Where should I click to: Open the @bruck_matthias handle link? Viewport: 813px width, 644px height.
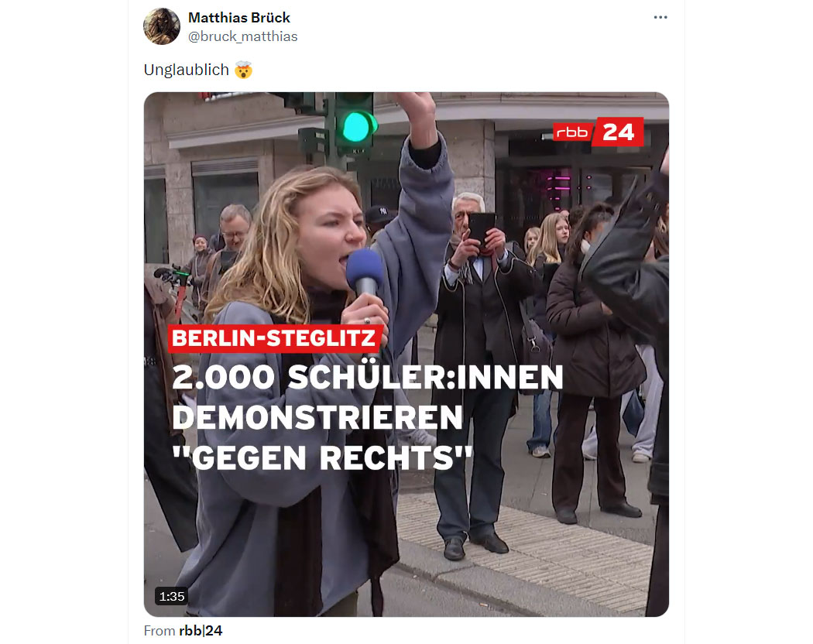tap(242, 36)
